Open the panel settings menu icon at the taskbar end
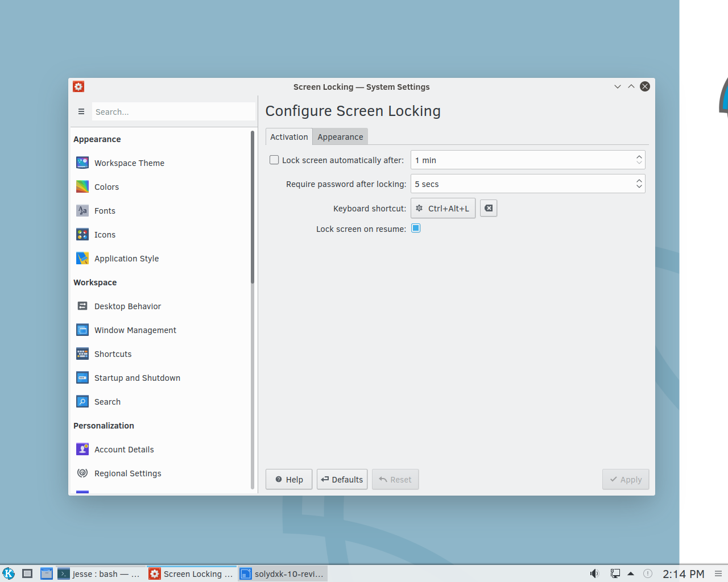728x582 pixels. [x=718, y=573]
